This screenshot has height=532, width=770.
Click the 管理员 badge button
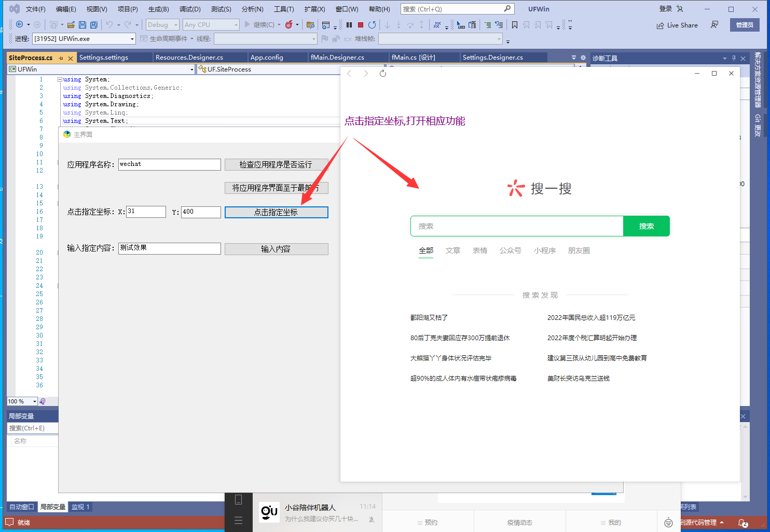pyautogui.click(x=745, y=25)
